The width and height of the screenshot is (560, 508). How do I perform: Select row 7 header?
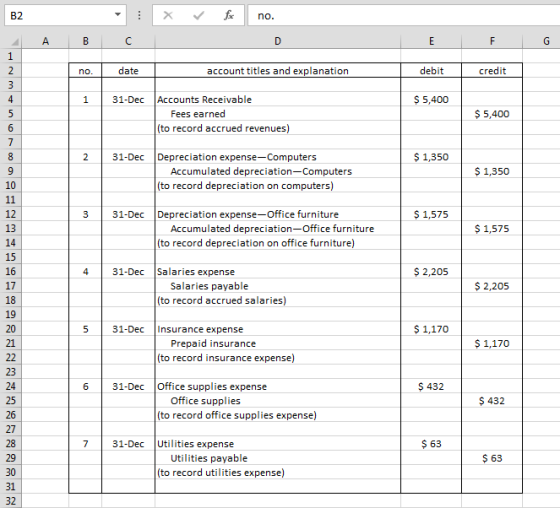click(x=10, y=143)
